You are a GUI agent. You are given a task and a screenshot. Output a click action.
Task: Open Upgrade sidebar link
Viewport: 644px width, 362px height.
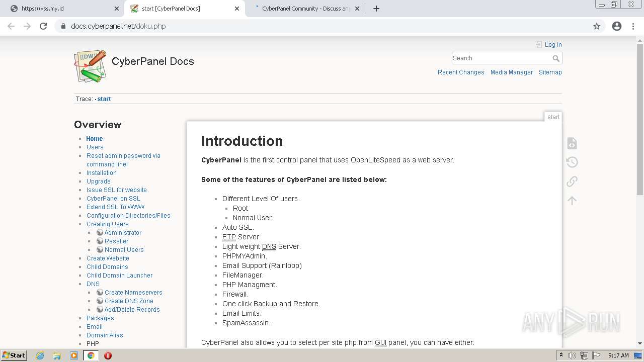tap(99, 182)
